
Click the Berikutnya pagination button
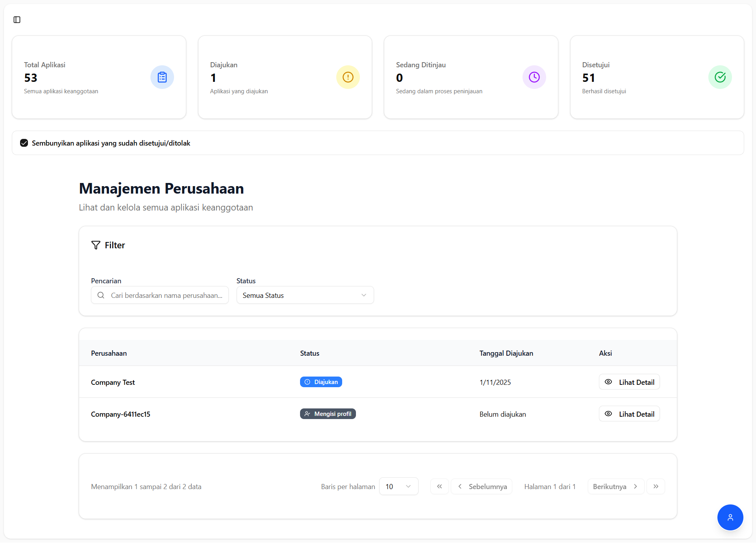[615, 486]
